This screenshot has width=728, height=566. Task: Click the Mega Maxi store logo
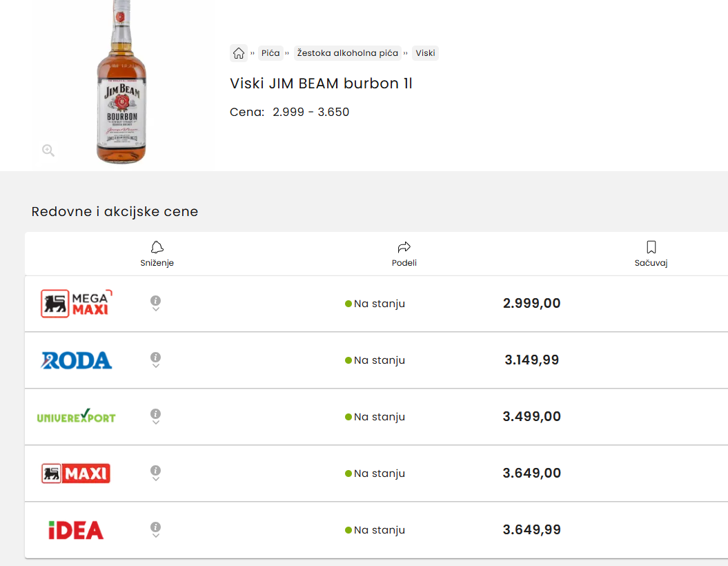76,304
